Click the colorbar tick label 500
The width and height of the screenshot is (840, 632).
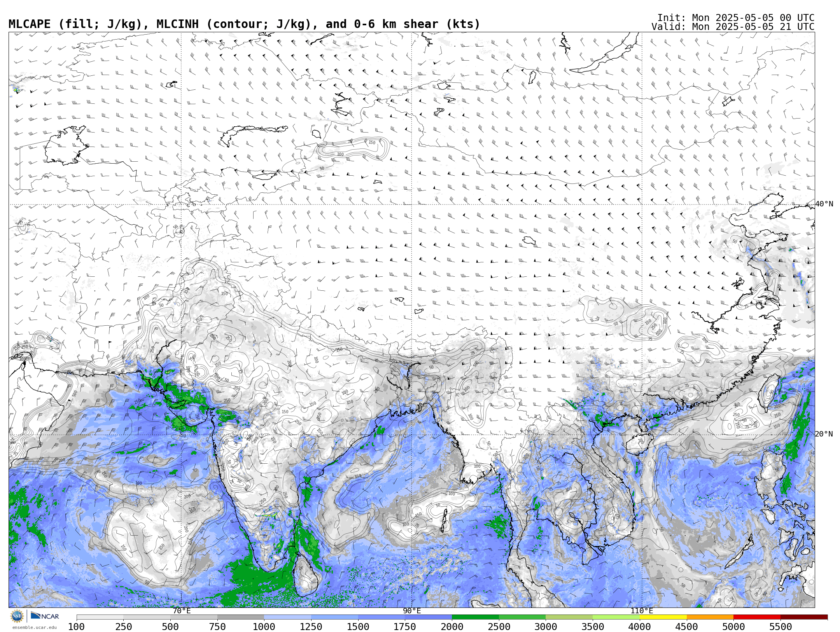[x=170, y=627]
